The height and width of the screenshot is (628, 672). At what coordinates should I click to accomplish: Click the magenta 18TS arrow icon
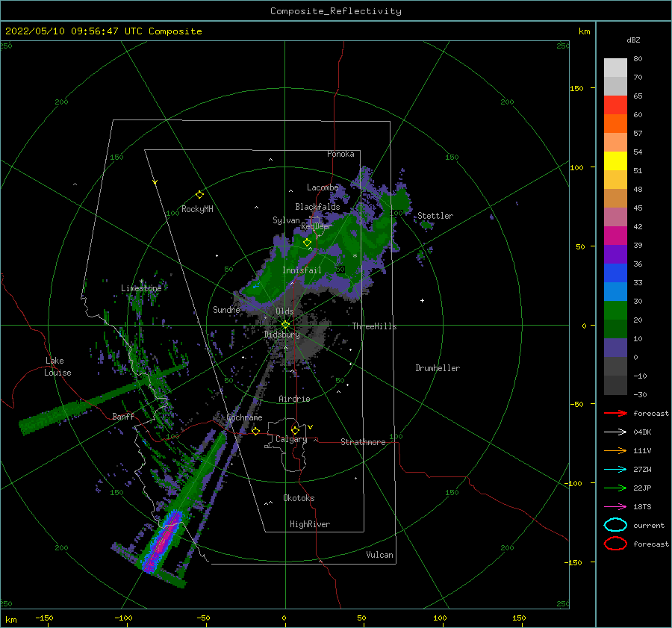click(615, 507)
